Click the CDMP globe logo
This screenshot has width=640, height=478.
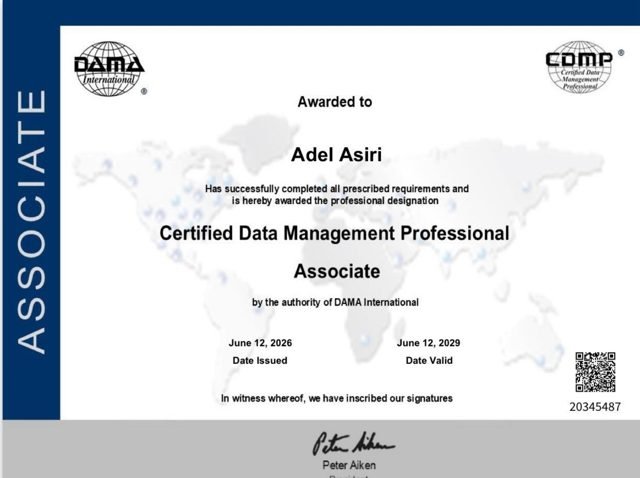579,67
